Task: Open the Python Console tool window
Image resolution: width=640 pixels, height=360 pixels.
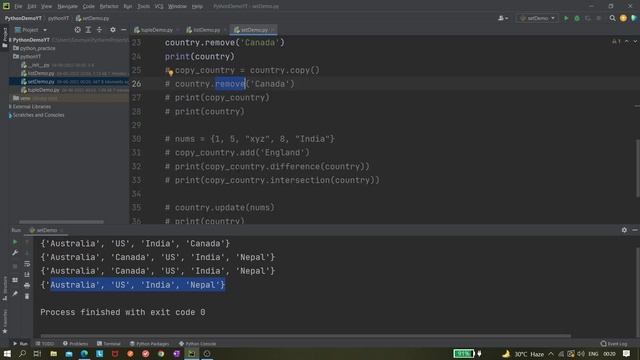Action: (x=197, y=344)
